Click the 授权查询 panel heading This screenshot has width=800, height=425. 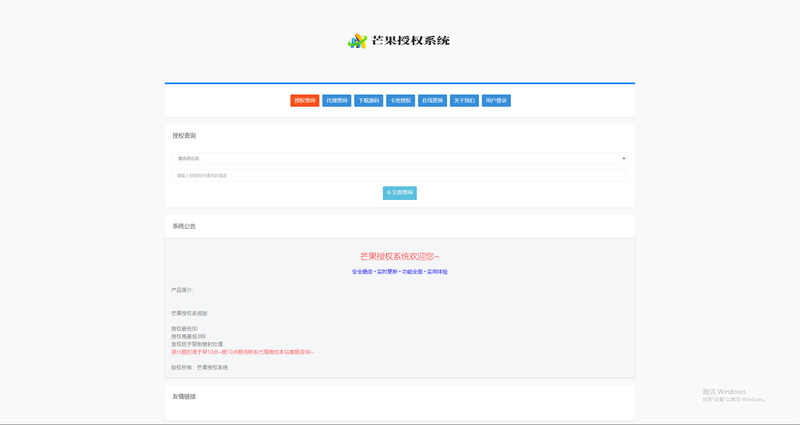point(184,136)
